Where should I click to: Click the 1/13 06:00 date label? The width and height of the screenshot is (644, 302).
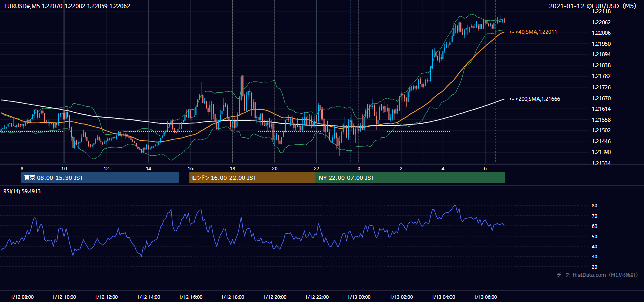(x=485, y=297)
